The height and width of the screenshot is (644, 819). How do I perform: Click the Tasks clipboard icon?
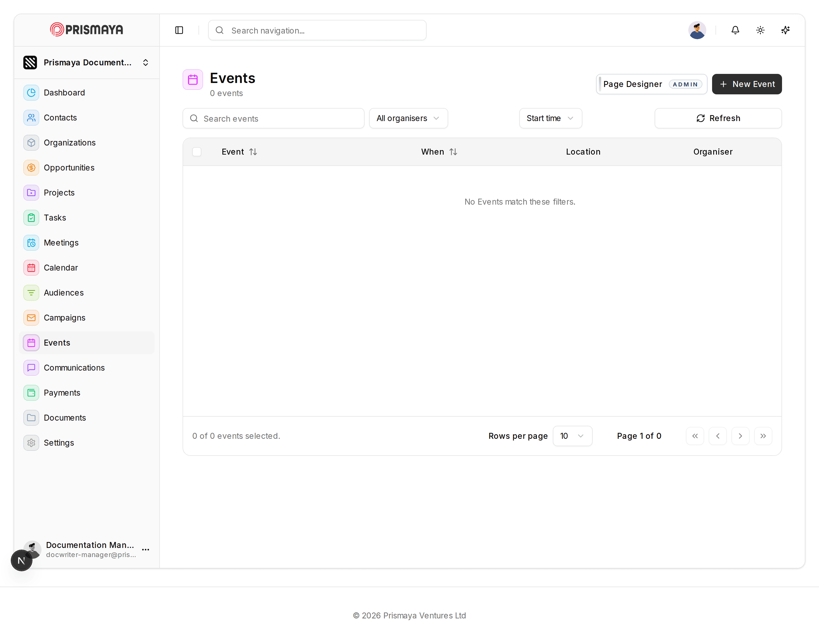(x=31, y=218)
